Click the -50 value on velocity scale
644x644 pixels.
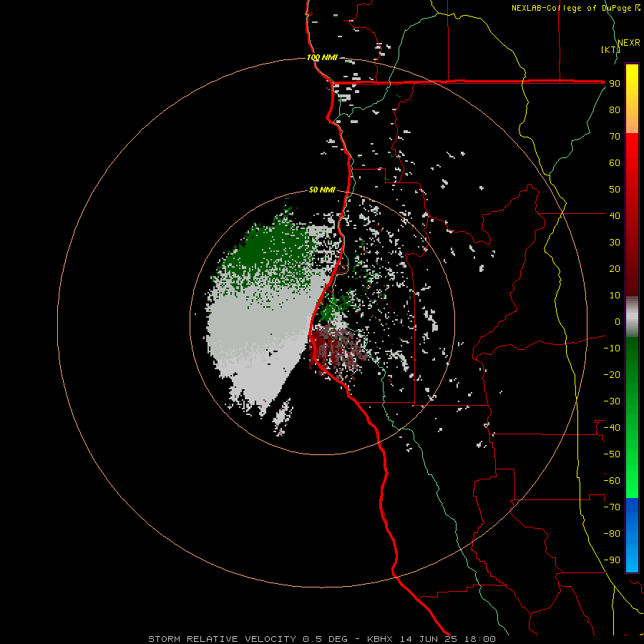point(612,454)
